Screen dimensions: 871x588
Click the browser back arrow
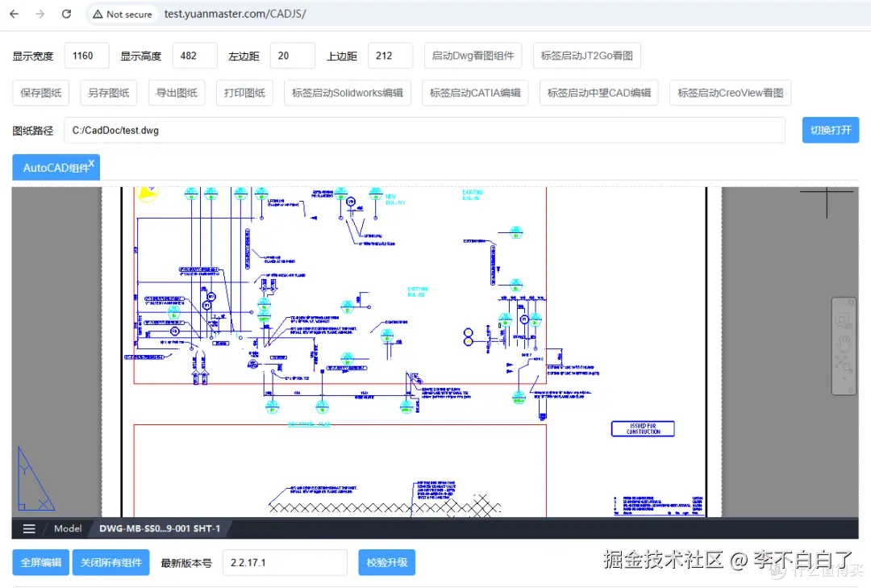pos(14,13)
